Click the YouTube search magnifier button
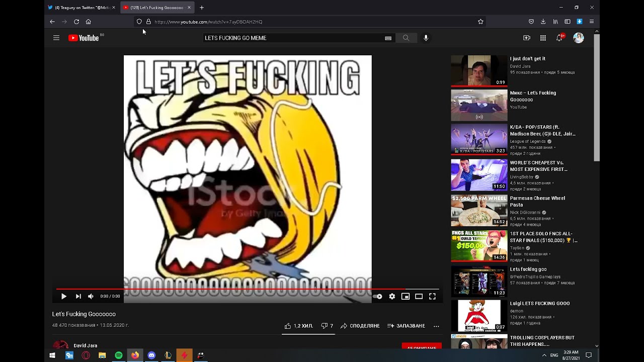644x362 pixels. pos(406,38)
